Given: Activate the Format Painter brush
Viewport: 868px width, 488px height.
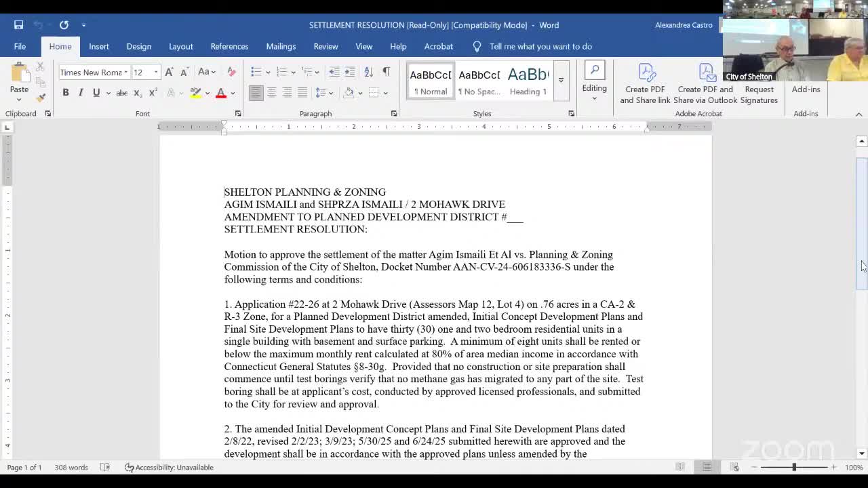Looking at the screenshot, I should (40, 98).
